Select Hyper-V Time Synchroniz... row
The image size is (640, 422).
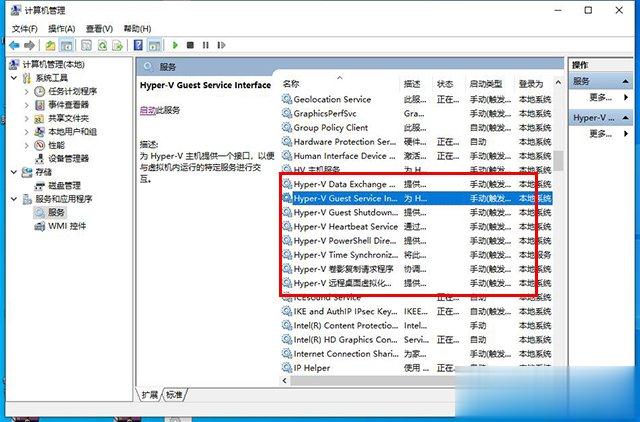pos(416,255)
